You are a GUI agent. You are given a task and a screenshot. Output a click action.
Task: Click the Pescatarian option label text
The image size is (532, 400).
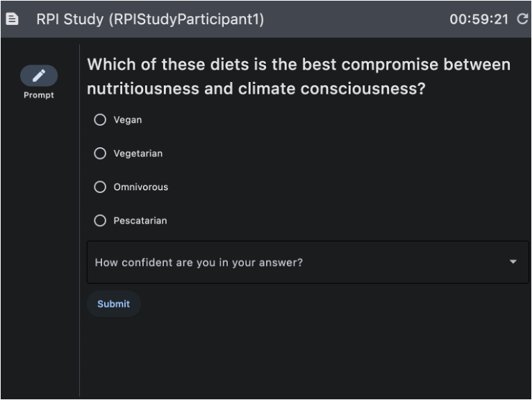coord(140,221)
